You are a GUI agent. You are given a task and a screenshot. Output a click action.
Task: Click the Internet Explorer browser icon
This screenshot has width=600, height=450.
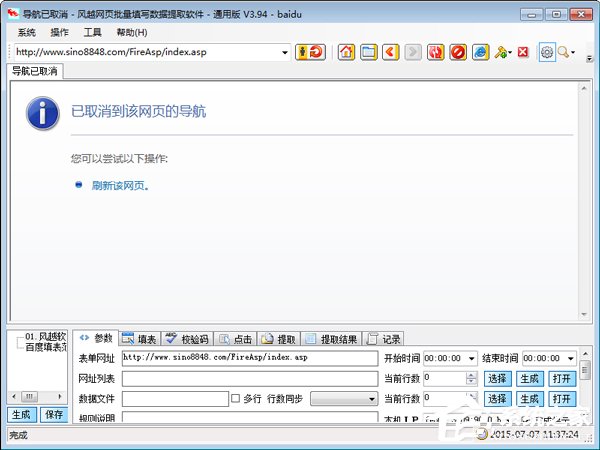pyautogui.click(x=481, y=52)
